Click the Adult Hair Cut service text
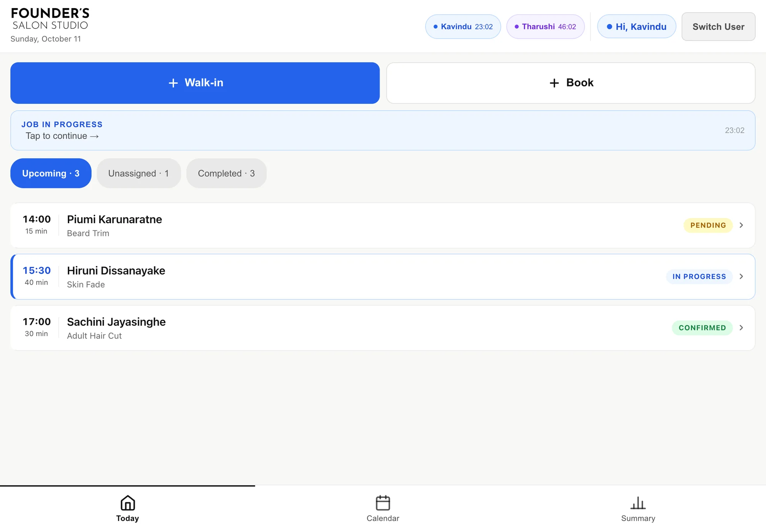The width and height of the screenshot is (766, 532). [x=94, y=336]
